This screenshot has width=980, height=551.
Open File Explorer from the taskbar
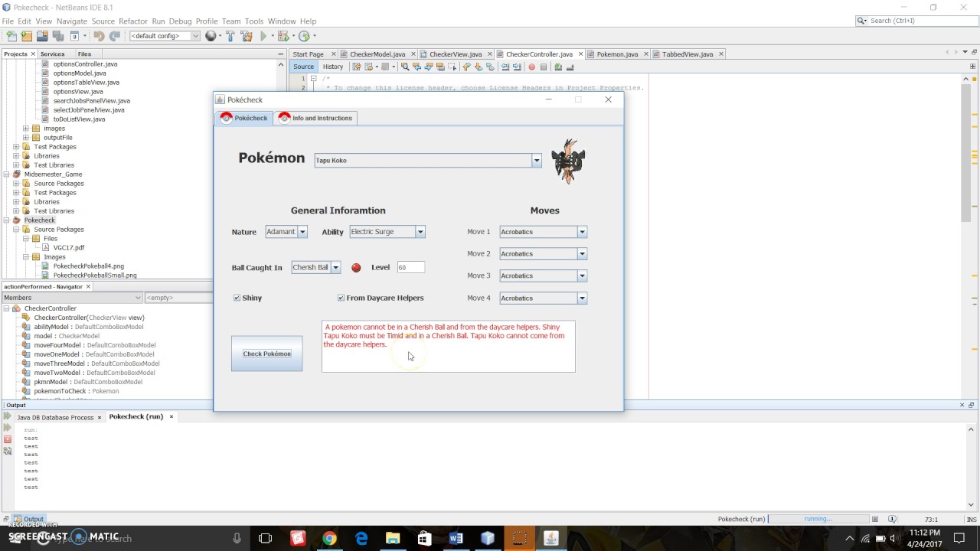393,538
